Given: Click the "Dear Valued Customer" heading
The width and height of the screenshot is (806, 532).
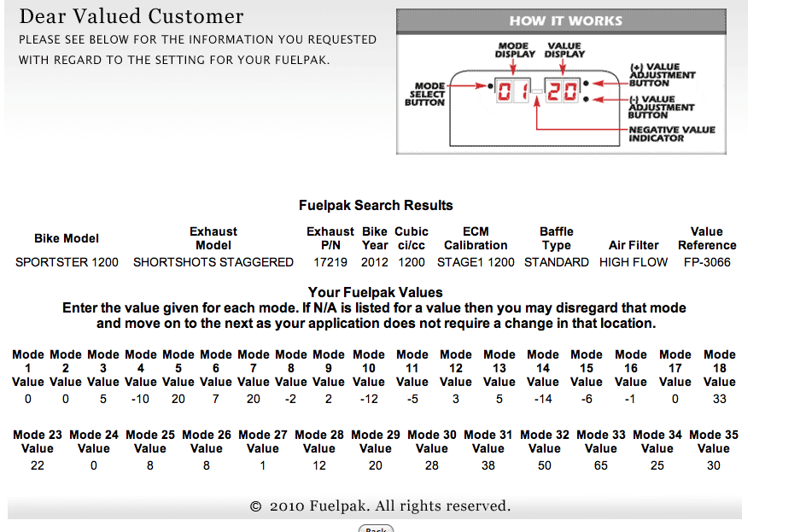Looking at the screenshot, I should coord(131,16).
